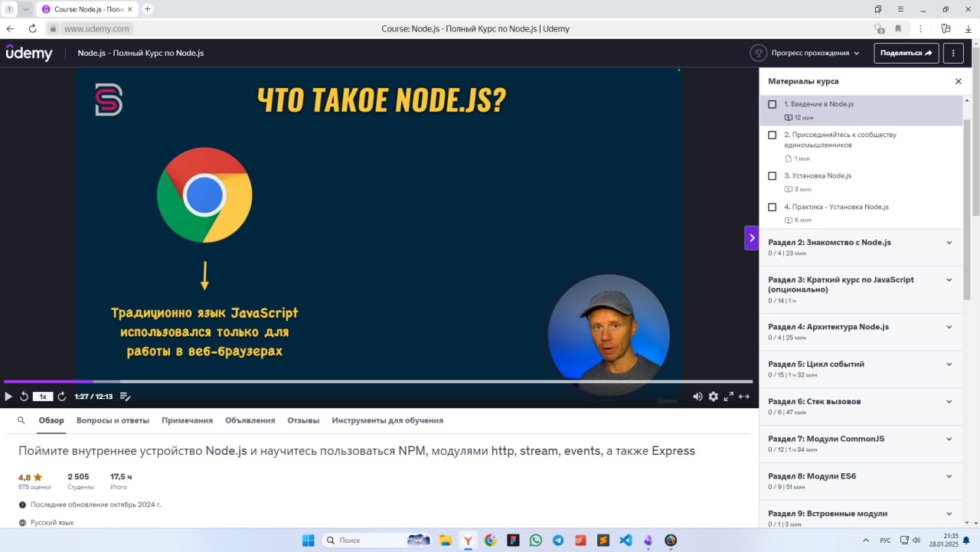The image size is (980, 552).
Task: Open Figma from the taskbar
Action: point(513,540)
